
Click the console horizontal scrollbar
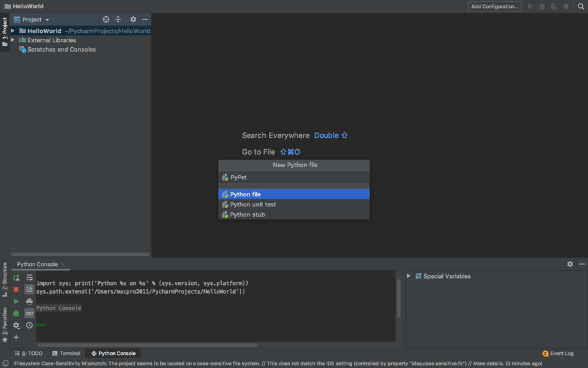pyautogui.click(x=148, y=345)
